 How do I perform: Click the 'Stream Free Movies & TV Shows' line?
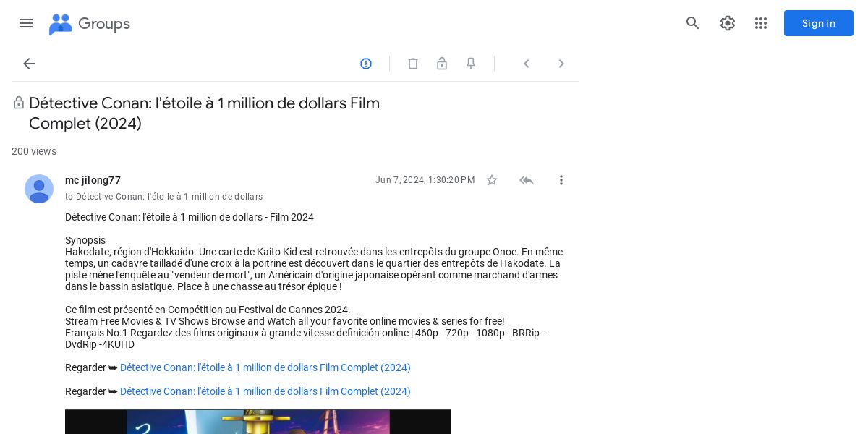(285, 321)
